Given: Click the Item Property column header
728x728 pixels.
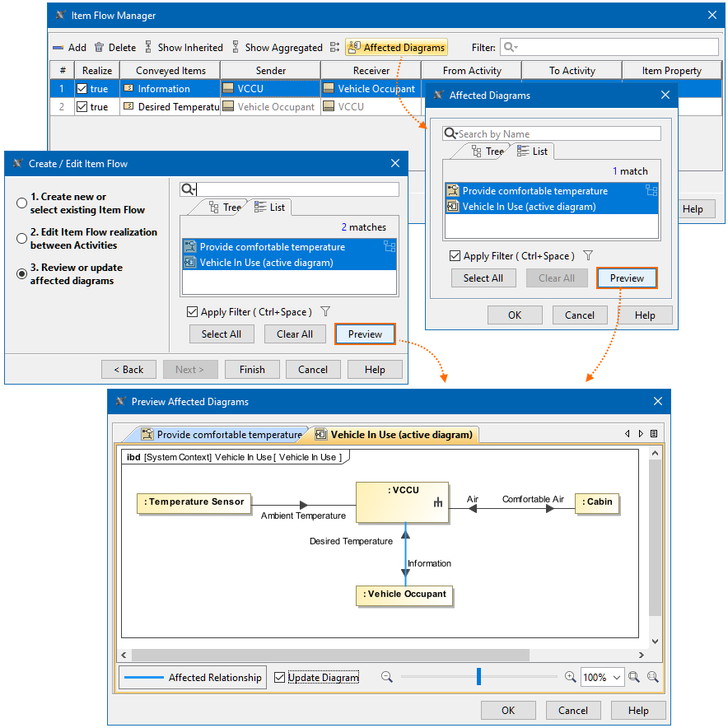Looking at the screenshot, I should pos(671,71).
